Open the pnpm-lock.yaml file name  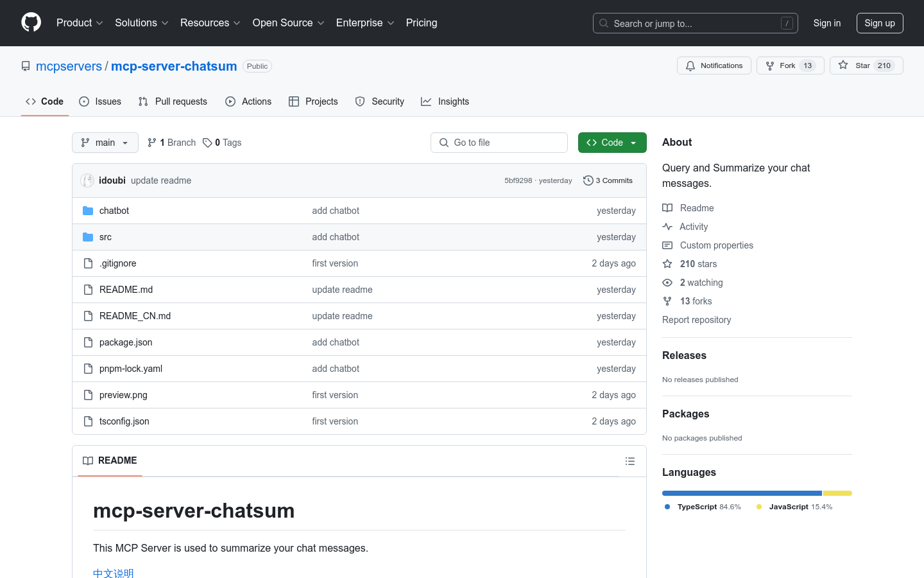tap(131, 369)
